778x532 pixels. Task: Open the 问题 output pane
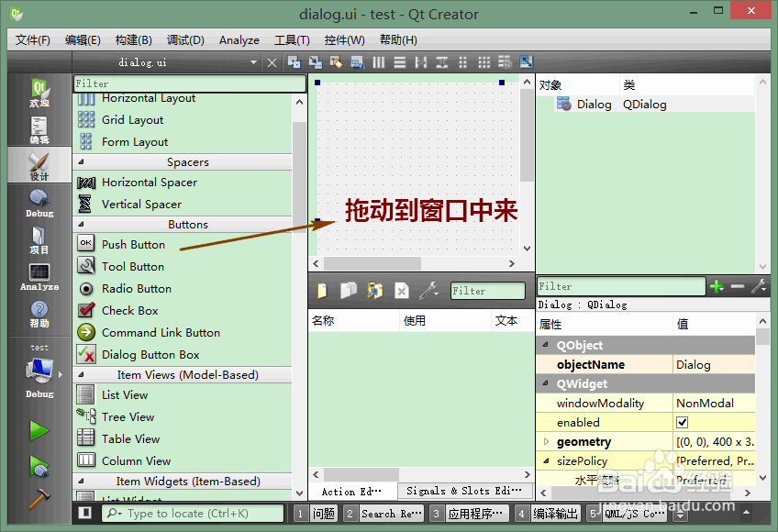click(x=316, y=514)
